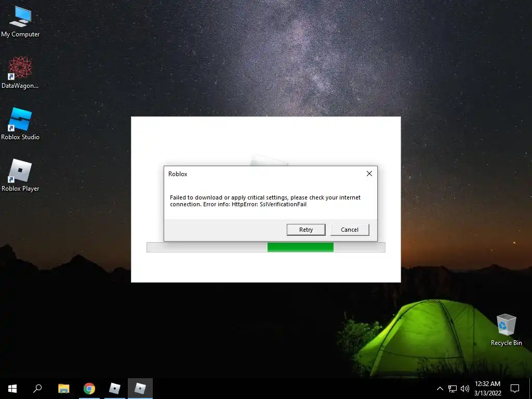Screen dimensions: 532x399
Task: Open the notification action center
Action: click(515, 389)
